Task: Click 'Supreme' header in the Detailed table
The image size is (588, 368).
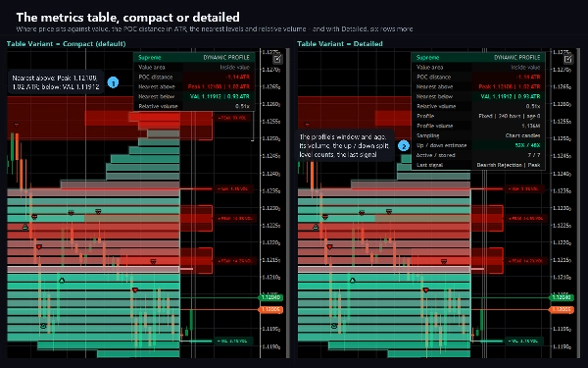Action: click(427, 58)
